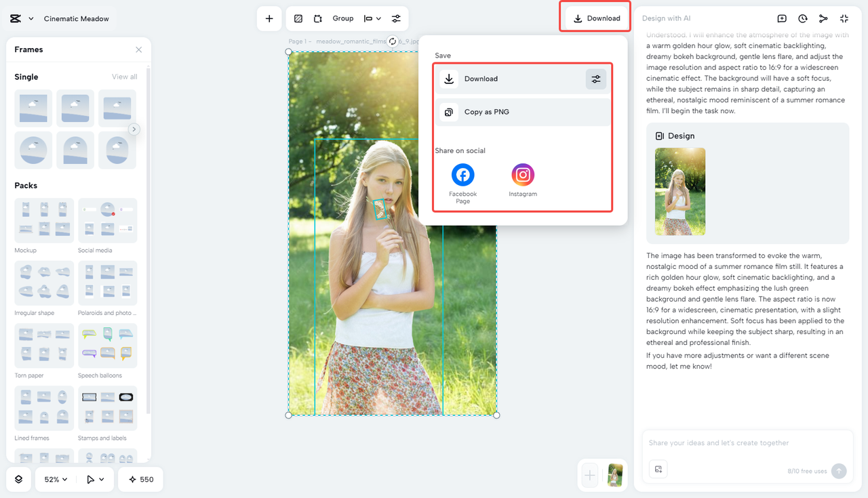Click the 550 credits button
Viewport: 868px width, 498px height.
(x=140, y=479)
